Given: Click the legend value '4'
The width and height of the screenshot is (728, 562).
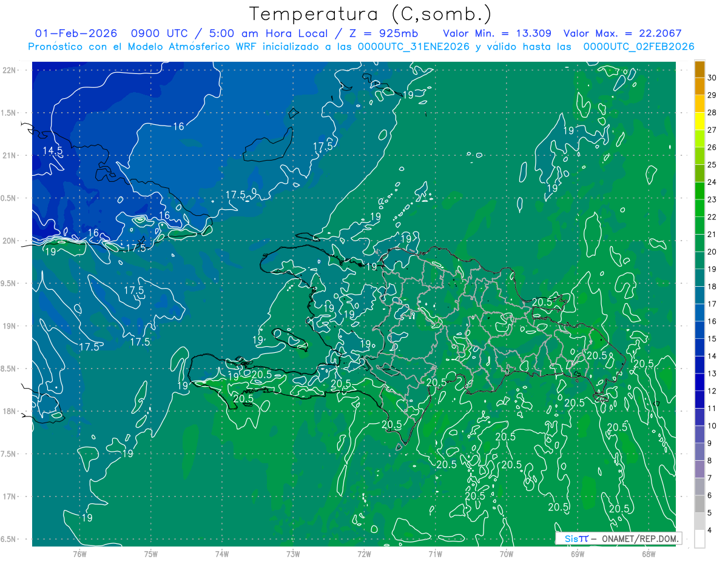Looking at the screenshot, I should (x=710, y=530).
